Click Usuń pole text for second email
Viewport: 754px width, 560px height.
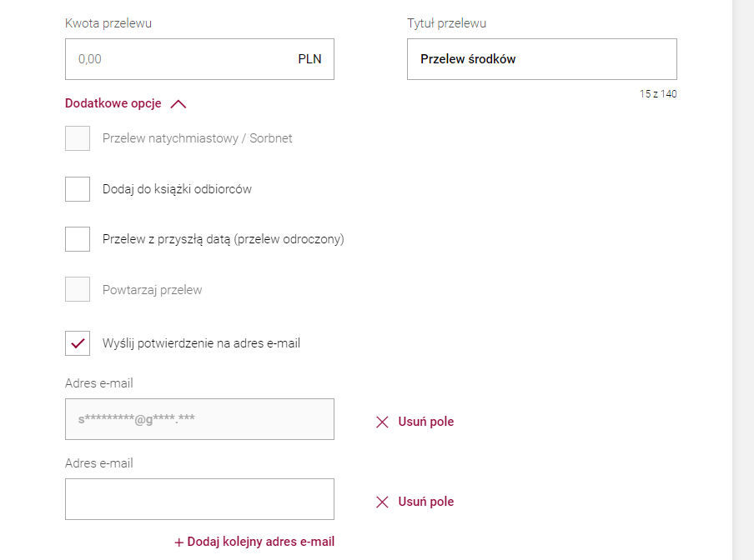[425, 502]
